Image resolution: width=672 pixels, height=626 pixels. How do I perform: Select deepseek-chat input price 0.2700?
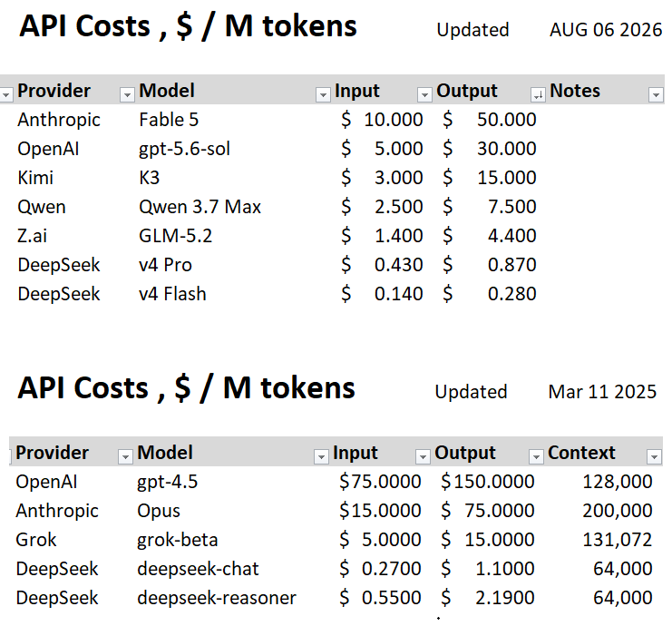coord(380,569)
